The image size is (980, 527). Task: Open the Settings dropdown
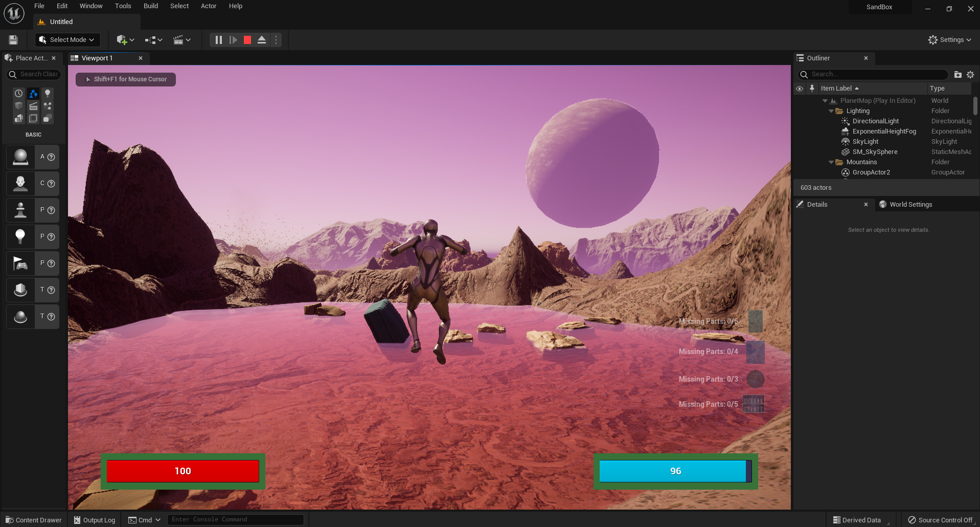click(949, 40)
